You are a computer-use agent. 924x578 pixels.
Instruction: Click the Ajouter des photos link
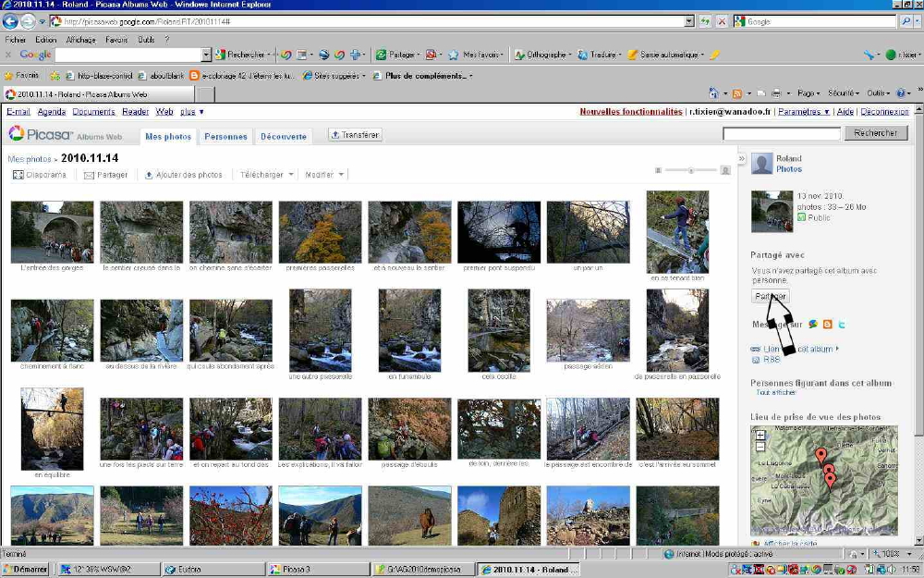pos(184,175)
